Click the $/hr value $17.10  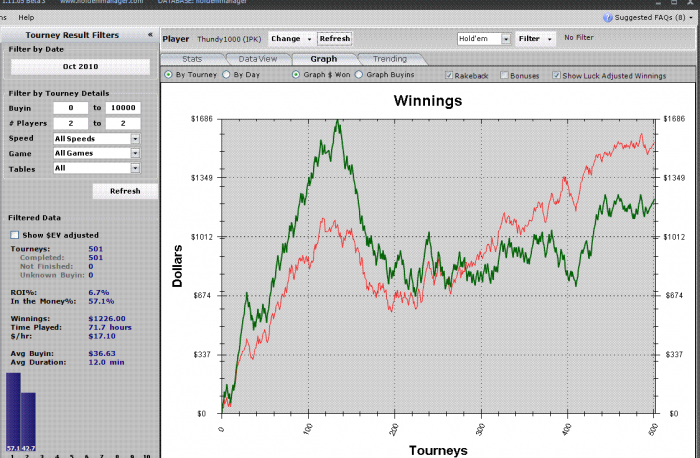(102, 336)
